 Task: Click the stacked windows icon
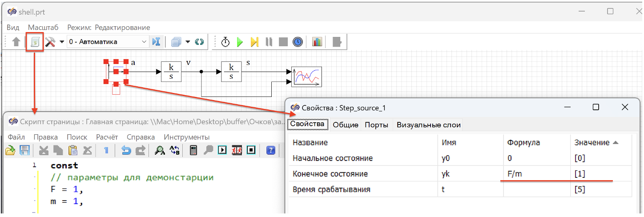[177, 42]
